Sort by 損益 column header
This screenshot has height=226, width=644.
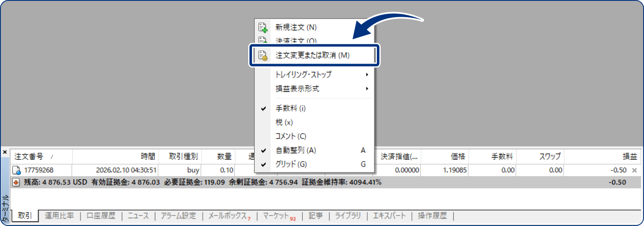click(x=602, y=157)
